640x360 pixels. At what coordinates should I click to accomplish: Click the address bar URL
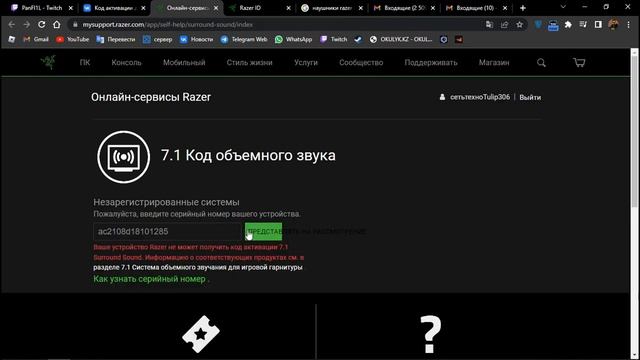167,24
